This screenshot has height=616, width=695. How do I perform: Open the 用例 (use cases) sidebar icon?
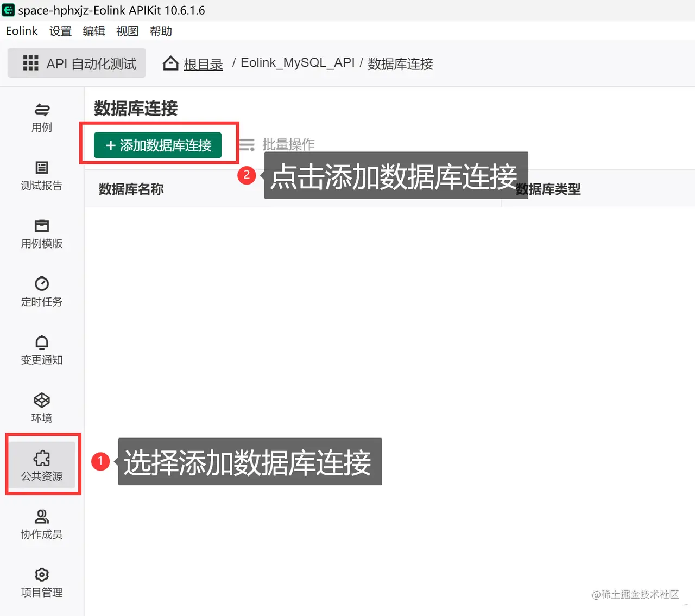pos(42,118)
